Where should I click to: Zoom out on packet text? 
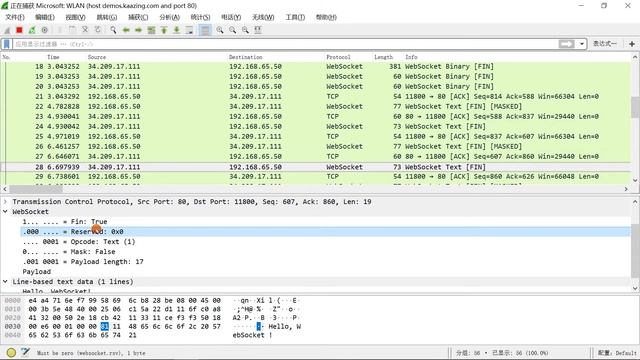click(x=232, y=30)
